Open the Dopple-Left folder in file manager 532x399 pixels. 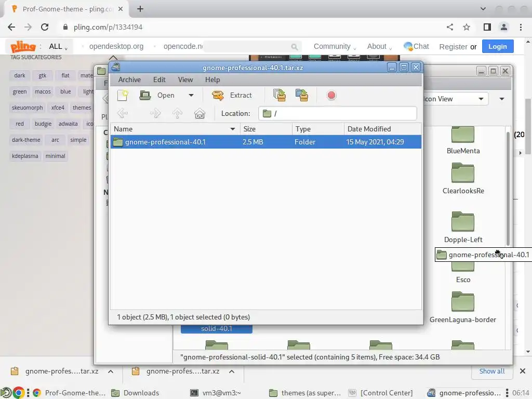463,228
